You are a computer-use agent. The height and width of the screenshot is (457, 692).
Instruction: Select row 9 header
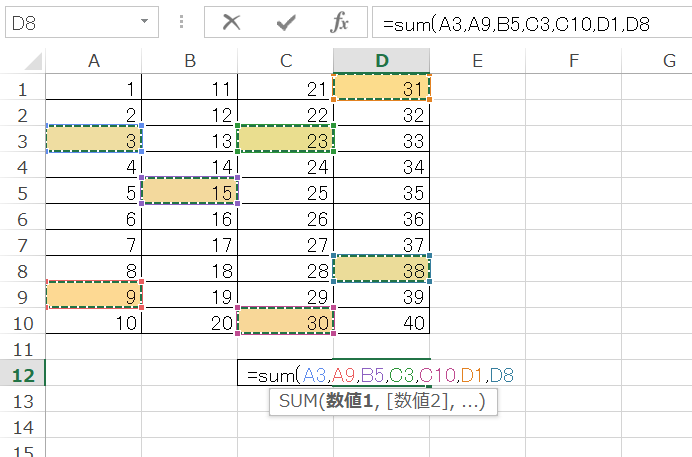[23, 295]
